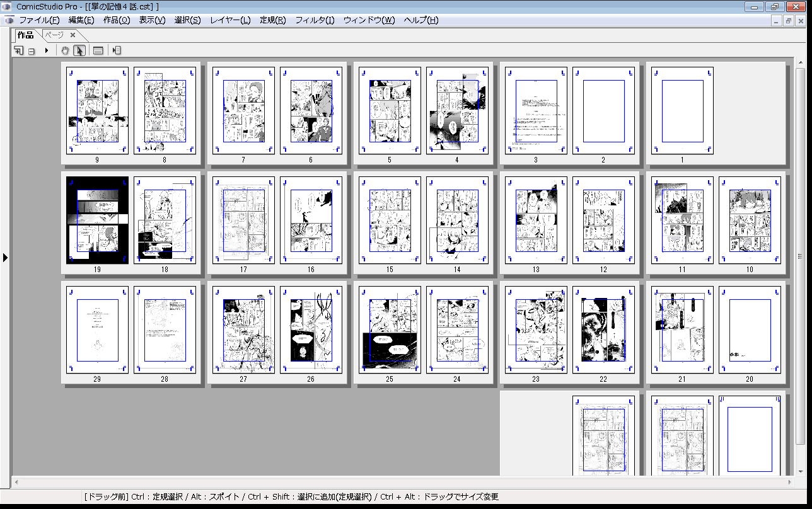Select page 7 thumbnail
This screenshot has width=812, height=509.
(243, 111)
